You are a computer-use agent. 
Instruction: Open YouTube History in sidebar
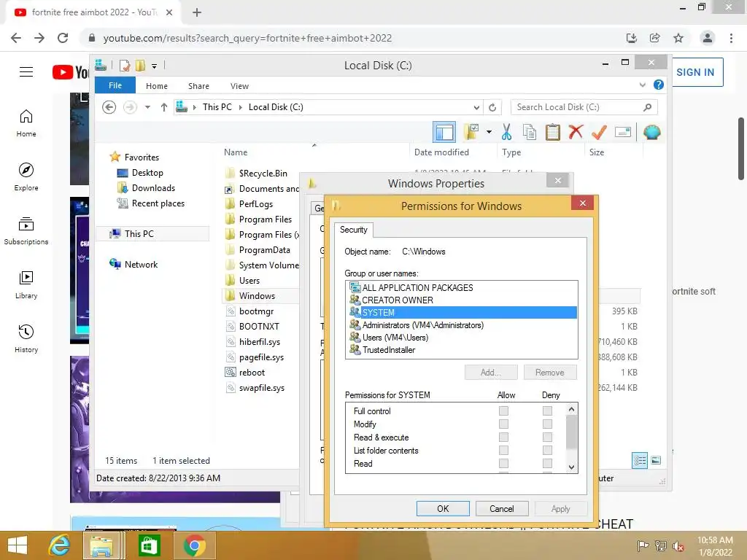(x=26, y=338)
